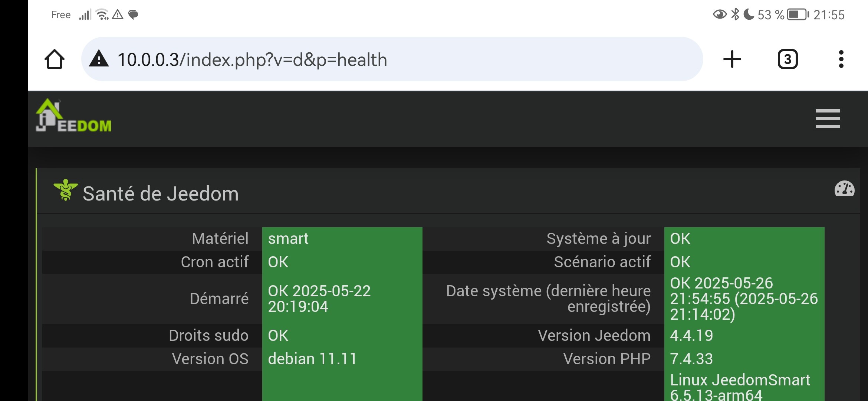Tap the 'Date système (dernière heure enregistrée)' label
868x401 pixels.
[x=549, y=299]
